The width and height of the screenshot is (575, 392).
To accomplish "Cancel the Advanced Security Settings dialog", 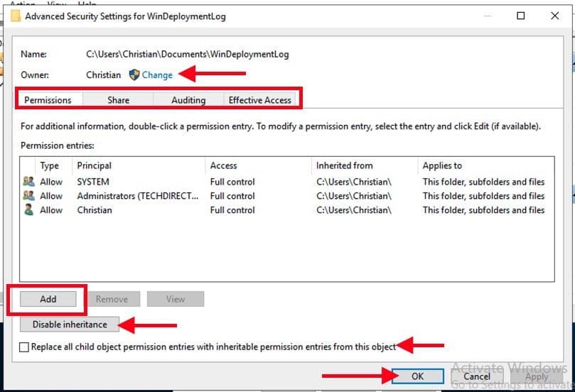I will click(476, 376).
